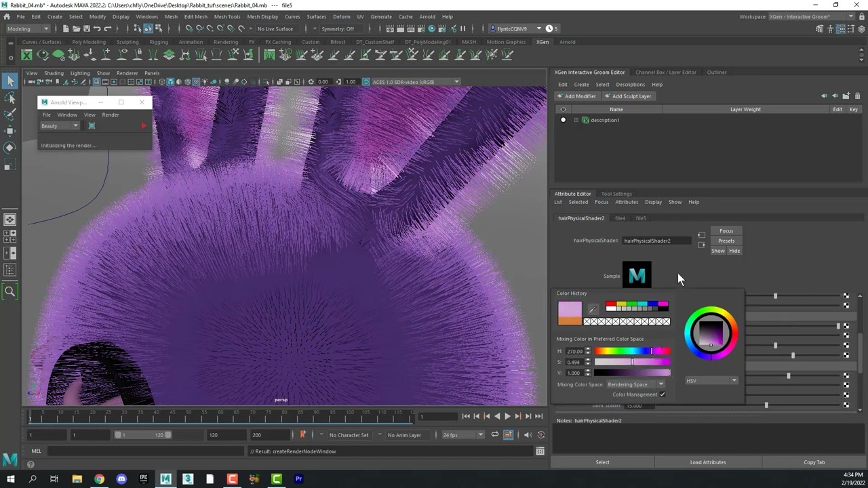The image size is (868, 488).
Task: Click the eye column header in groom editor
Action: coord(563,109)
